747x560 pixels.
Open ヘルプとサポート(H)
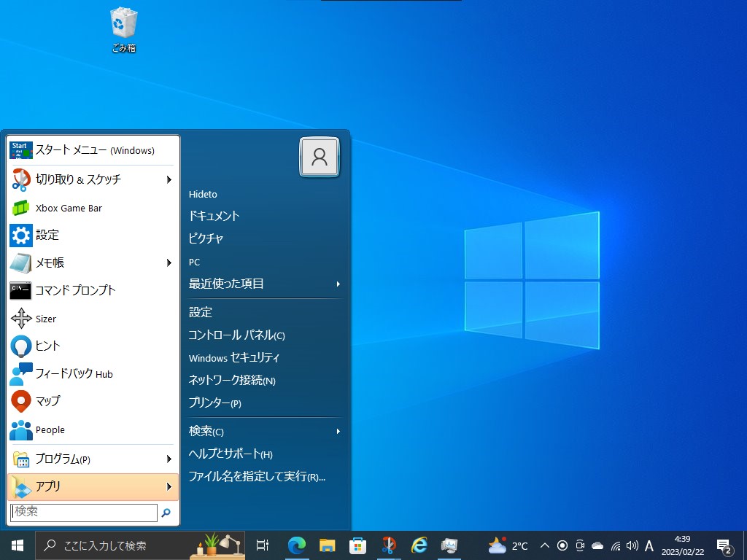click(231, 454)
